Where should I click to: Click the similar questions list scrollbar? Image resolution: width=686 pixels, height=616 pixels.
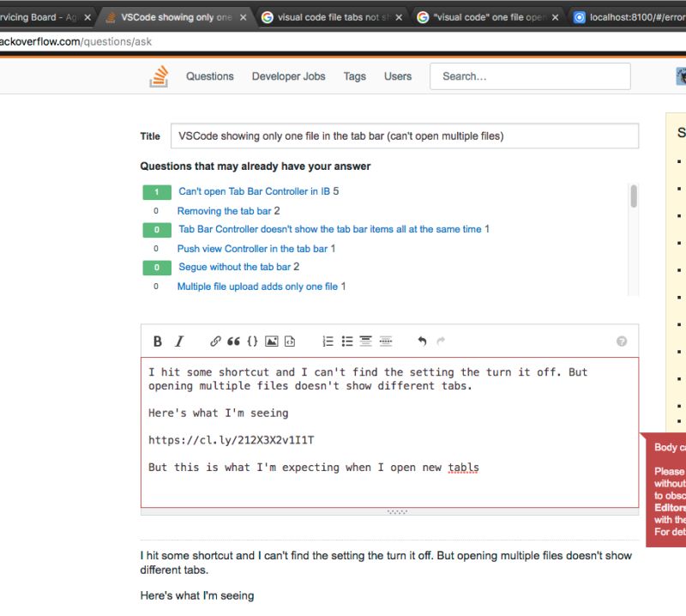634,196
